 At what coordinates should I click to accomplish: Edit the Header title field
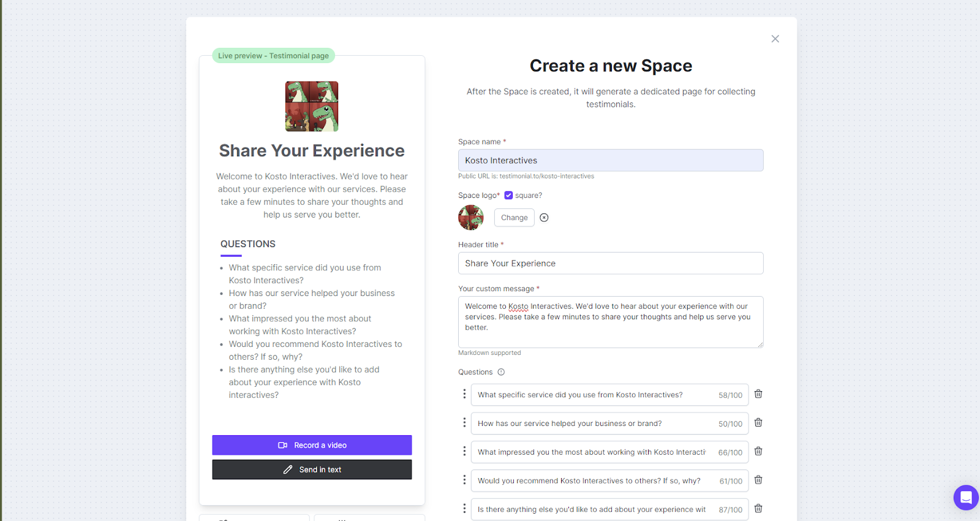click(x=611, y=264)
